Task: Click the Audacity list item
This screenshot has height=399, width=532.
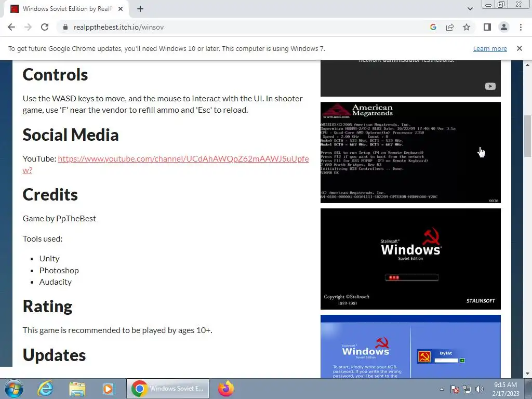Action: tap(55, 282)
